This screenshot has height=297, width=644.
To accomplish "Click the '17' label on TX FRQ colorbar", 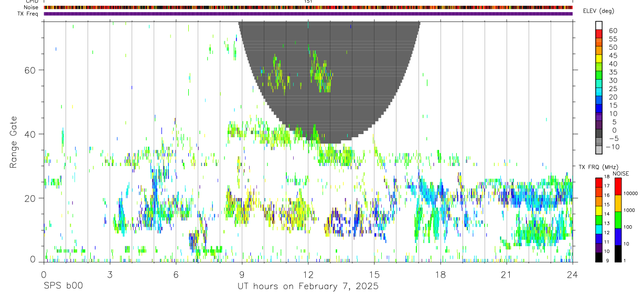I will point(607,186).
